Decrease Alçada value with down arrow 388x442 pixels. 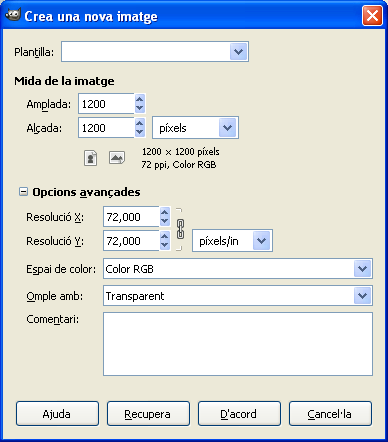[140, 132]
